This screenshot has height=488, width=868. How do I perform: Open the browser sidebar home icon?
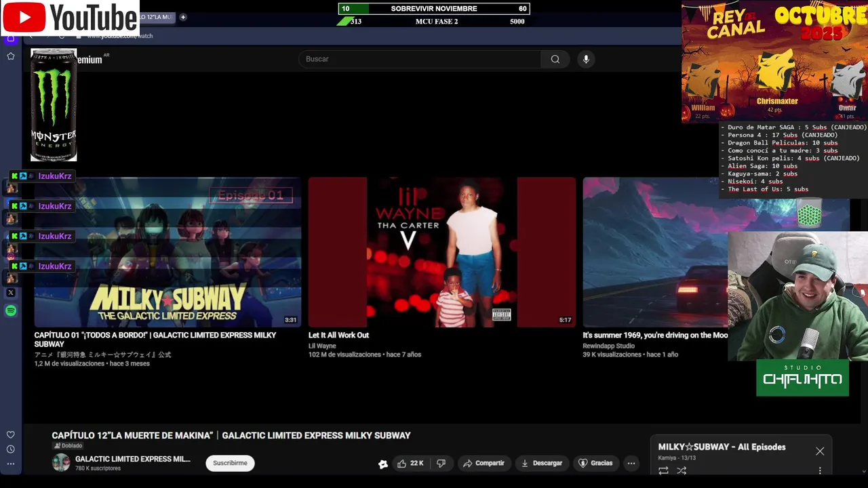[10, 38]
